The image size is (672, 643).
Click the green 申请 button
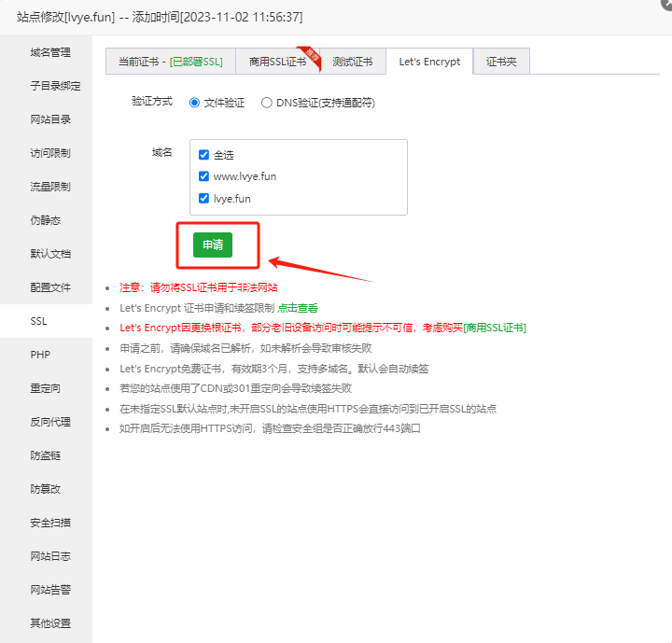[213, 245]
